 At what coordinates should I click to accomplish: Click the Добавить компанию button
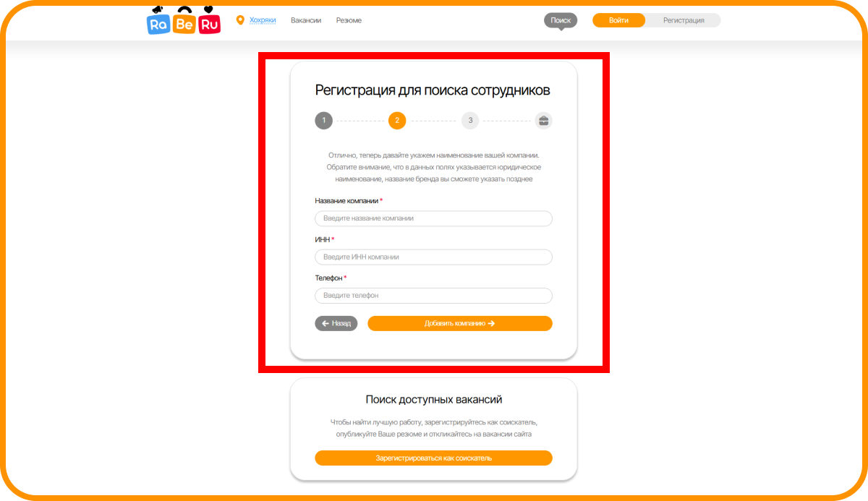tap(460, 323)
